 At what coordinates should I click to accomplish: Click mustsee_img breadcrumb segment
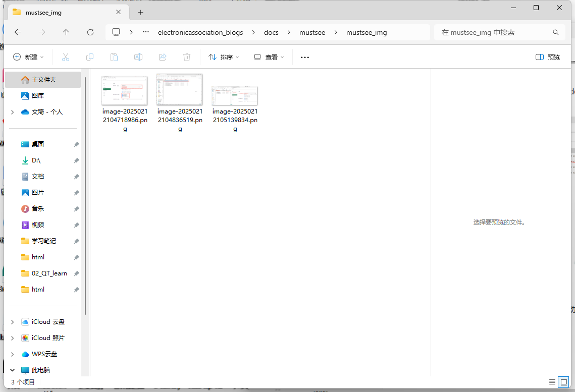click(367, 32)
